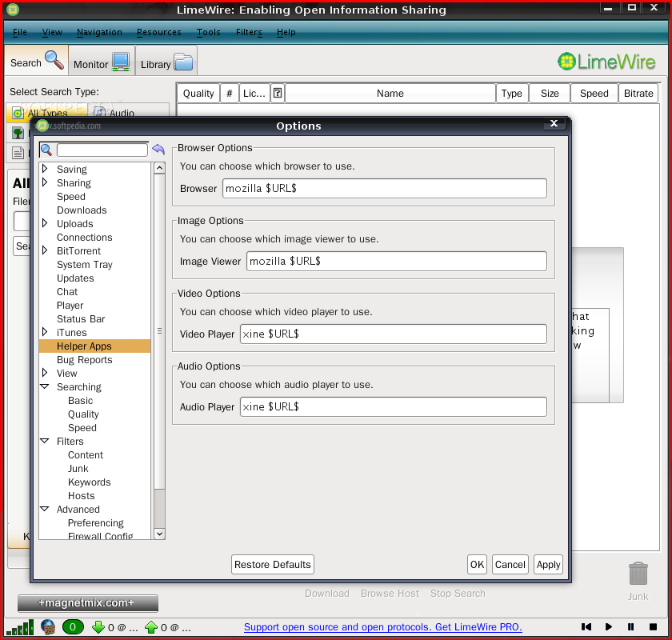Expand the BitTorrent tree node
672x640 pixels.
(45, 250)
